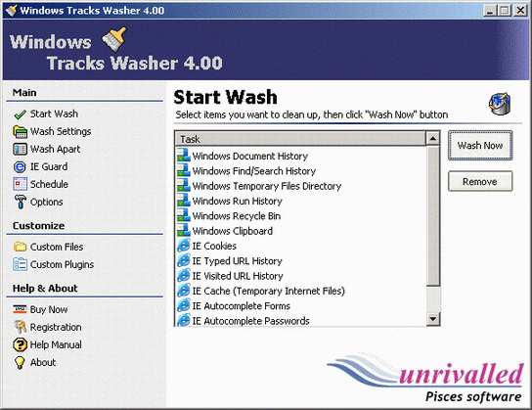Select the Windows Run History row
This screenshot has height=410, width=532.
(300, 201)
